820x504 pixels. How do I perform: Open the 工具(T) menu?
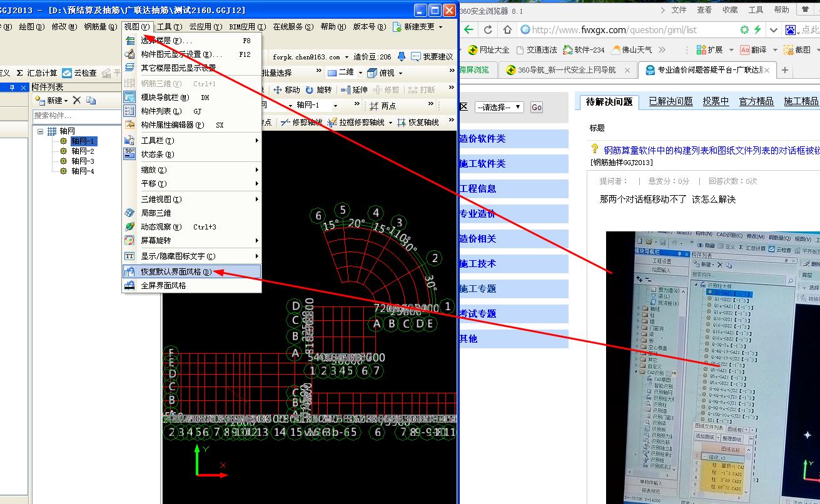[169, 27]
